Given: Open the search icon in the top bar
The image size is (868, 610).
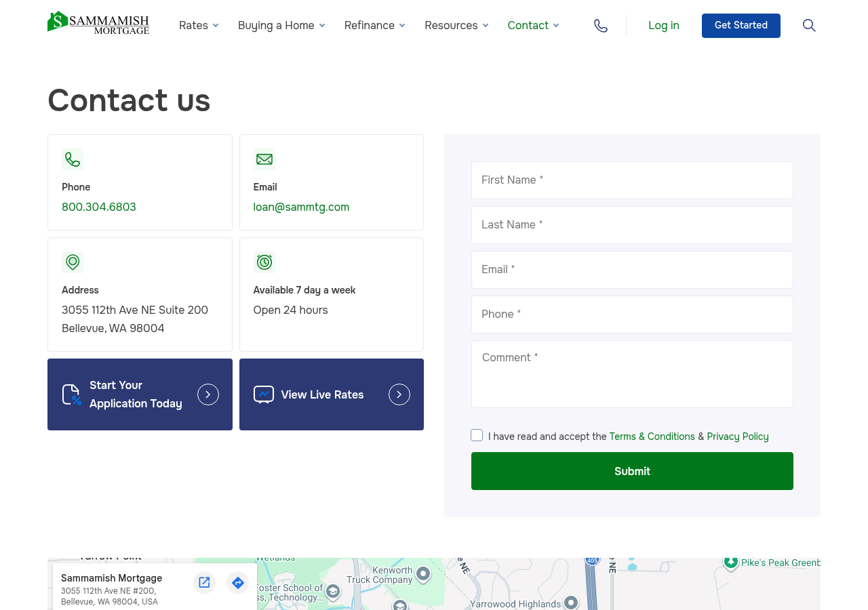Looking at the screenshot, I should (x=808, y=25).
